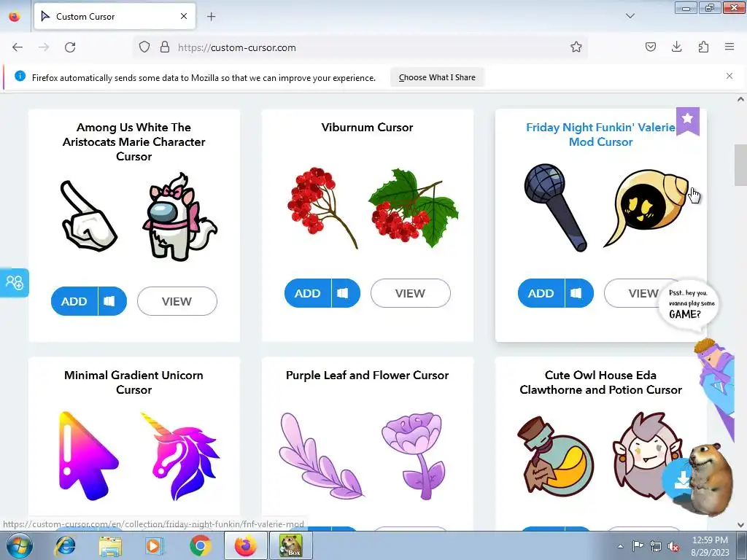Open the tracking protection shield icon
Screen dimensions: 747x560
coord(144,47)
